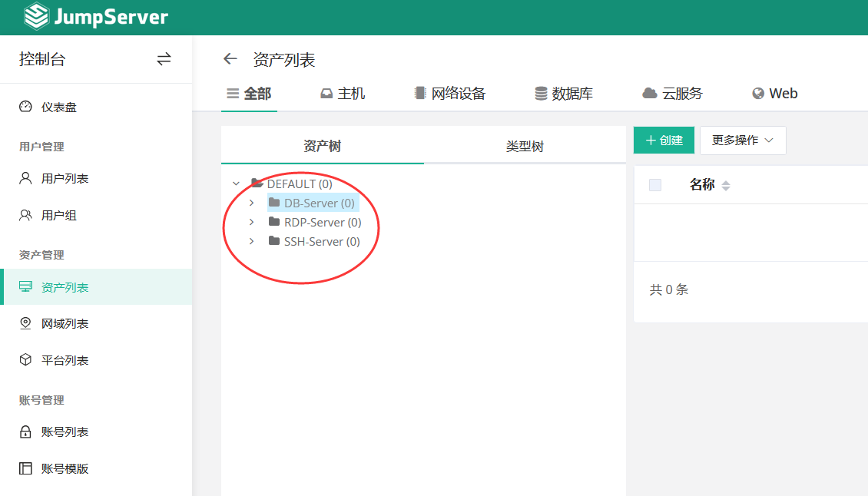Click the 资产列表 page title
The width and height of the screenshot is (868, 496).
(x=284, y=60)
